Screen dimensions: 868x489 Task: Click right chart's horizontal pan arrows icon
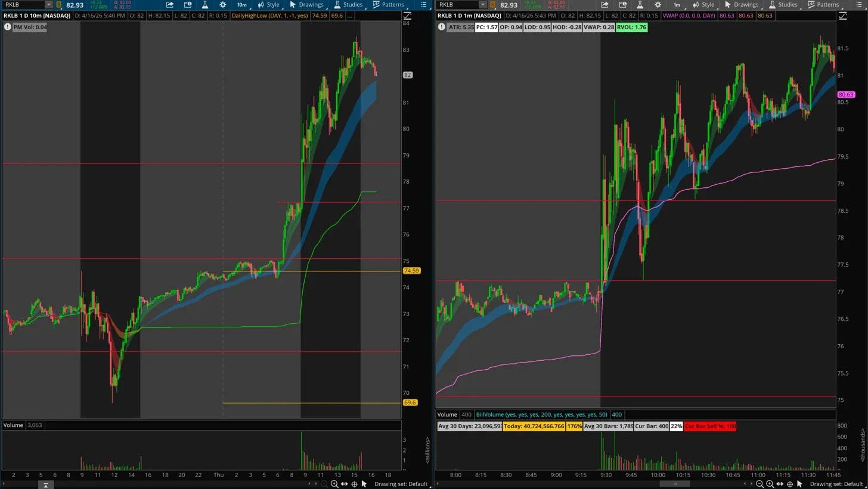pyautogui.click(x=780, y=484)
